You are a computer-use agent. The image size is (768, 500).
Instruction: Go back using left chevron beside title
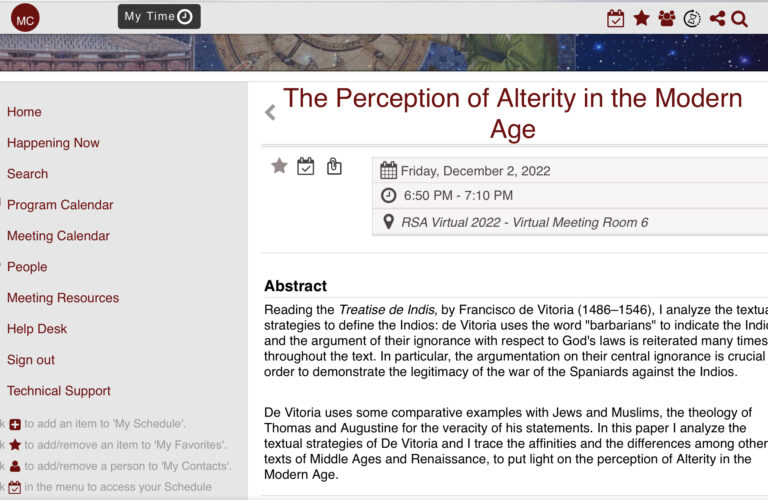(270, 112)
